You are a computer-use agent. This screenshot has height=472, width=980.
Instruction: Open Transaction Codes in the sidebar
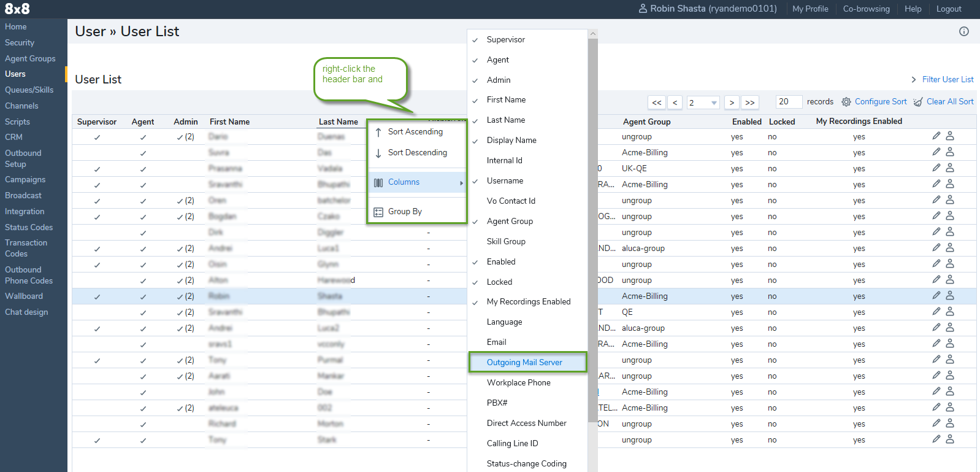(26, 248)
